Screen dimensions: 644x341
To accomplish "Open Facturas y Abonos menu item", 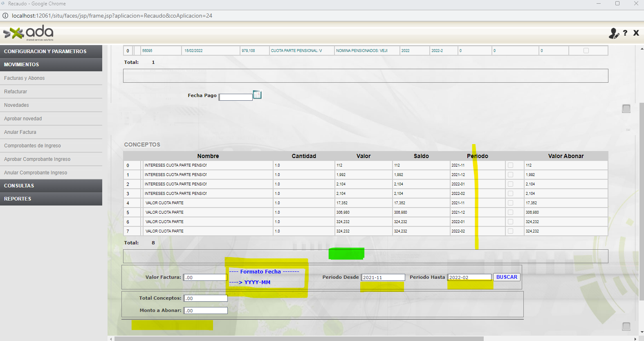I will point(25,78).
